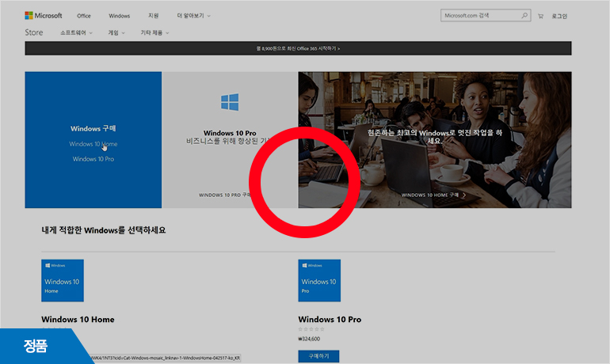Click the Windows 구매 heading
The image size is (610, 364).
(93, 128)
